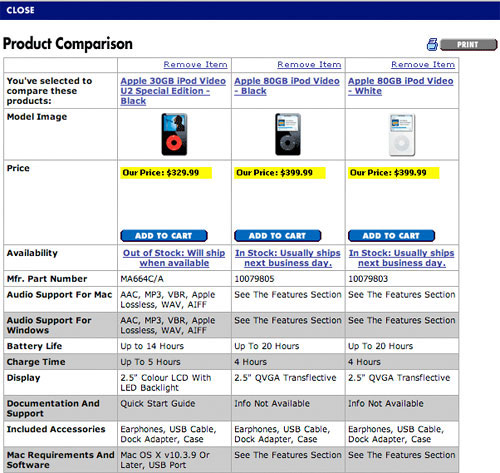Add the $329.99 U2 iPod to cart

164,236
